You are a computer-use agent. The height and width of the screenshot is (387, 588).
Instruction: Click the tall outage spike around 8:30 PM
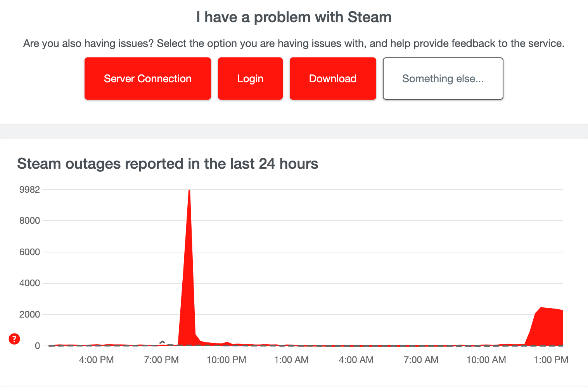[x=189, y=233]
